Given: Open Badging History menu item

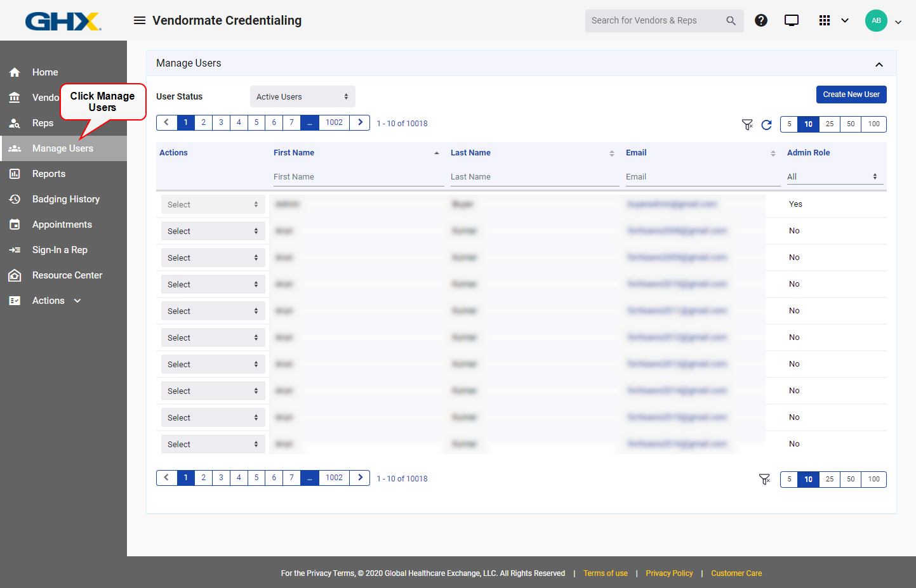Looking at the screenshot, I should [x=66, y=199].
